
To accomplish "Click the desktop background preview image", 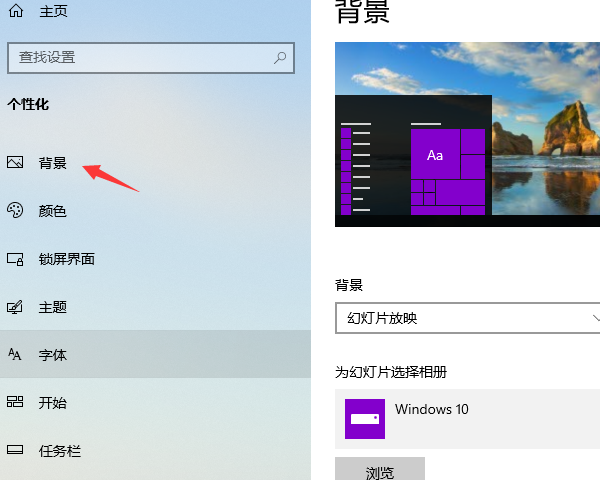I will (x=467, y=134).
